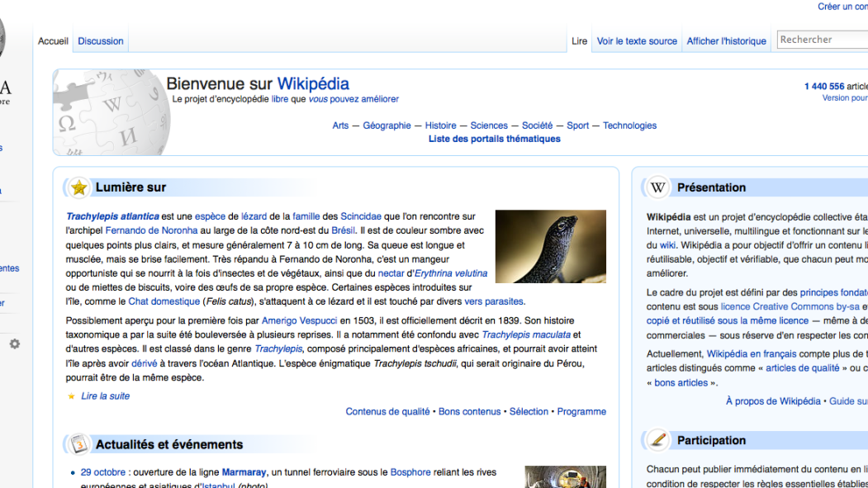
Task: Open the Trachylepis atlantica article link
Action: pyautogui.click(x=112, y=216)
